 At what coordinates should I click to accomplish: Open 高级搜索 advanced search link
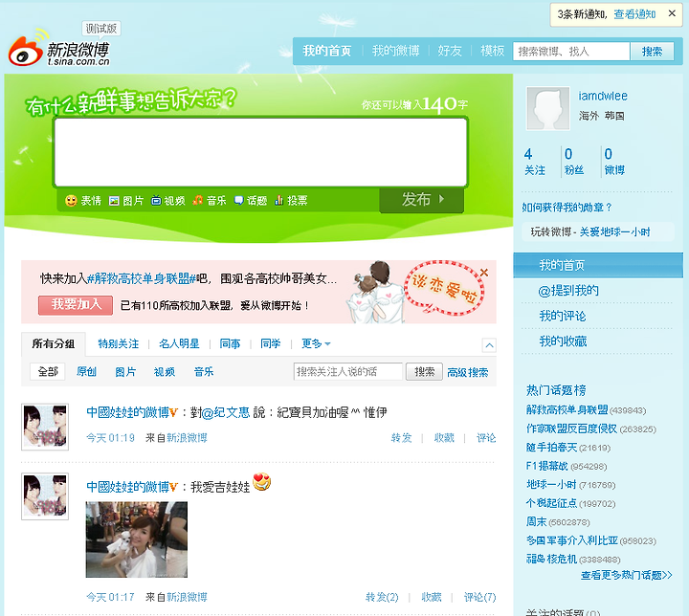(x=468, y=373)
